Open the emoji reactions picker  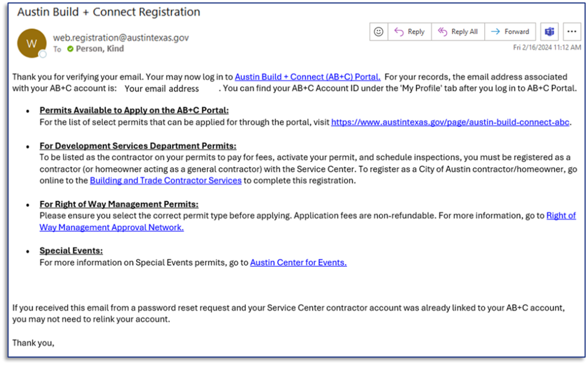pyautogui.click(x=378, y=32)
